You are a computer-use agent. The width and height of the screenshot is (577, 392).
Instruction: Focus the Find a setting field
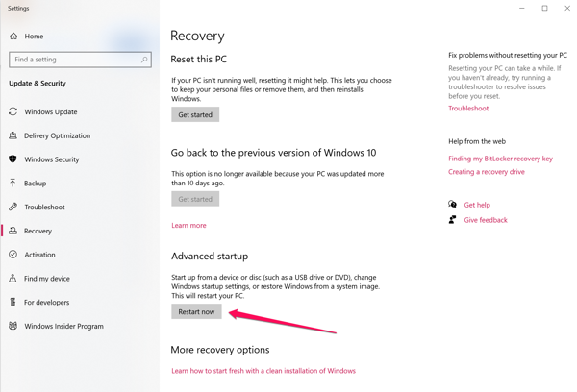click(80, 60)
